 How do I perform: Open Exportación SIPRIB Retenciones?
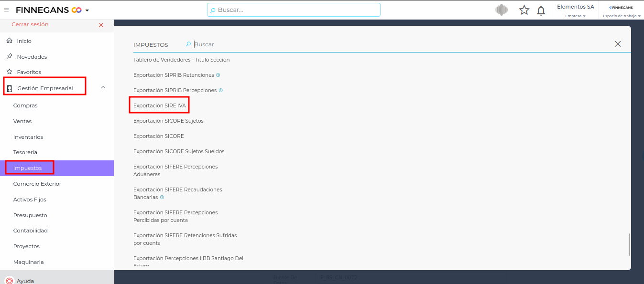174,75
